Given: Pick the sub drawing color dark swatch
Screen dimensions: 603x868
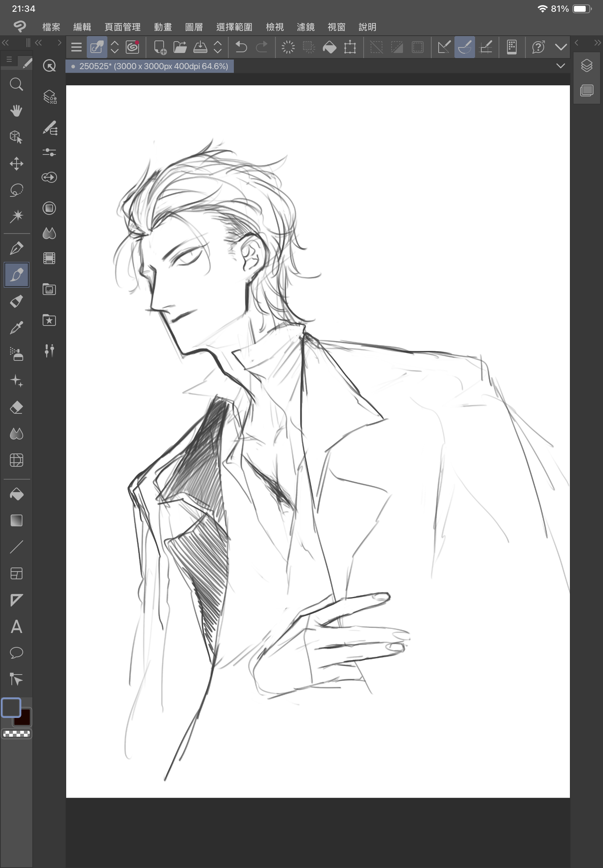Looking at the screenshot, I should [23, 718].
